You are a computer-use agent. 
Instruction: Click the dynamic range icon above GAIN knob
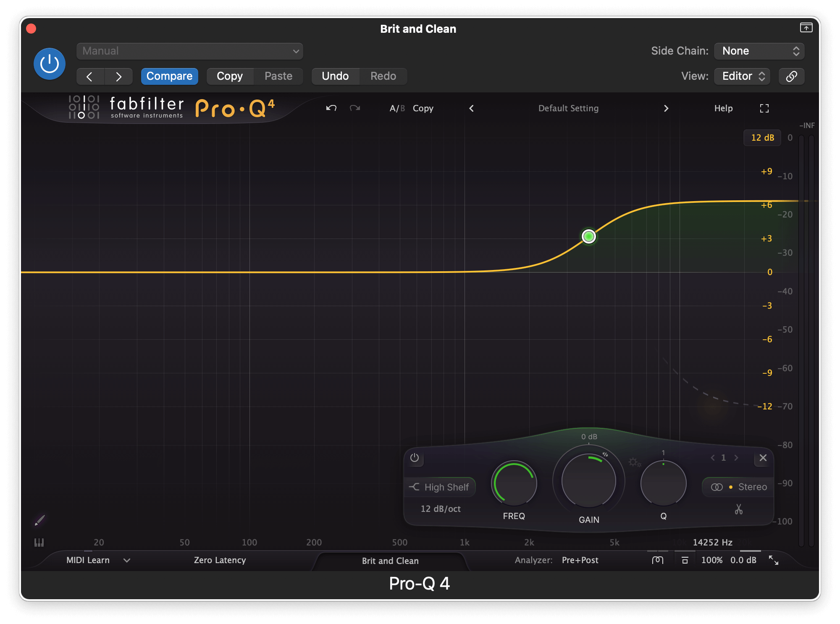pos(605,454)
